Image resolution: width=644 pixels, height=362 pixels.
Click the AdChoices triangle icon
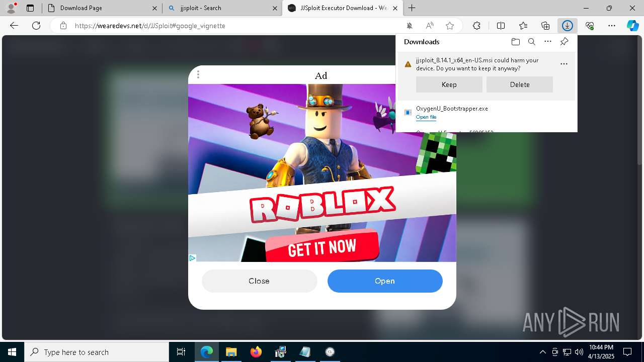pyautogui.click(x=192, y=258)
